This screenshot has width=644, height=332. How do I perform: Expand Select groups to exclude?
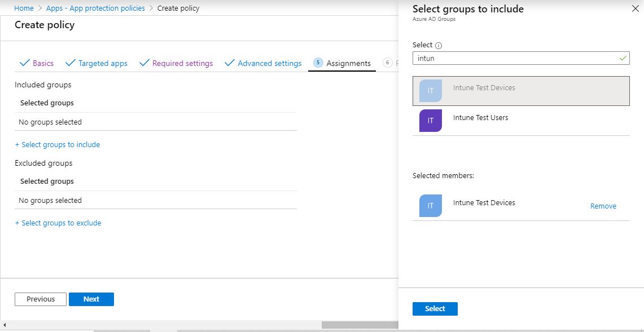tap(58, 223)
